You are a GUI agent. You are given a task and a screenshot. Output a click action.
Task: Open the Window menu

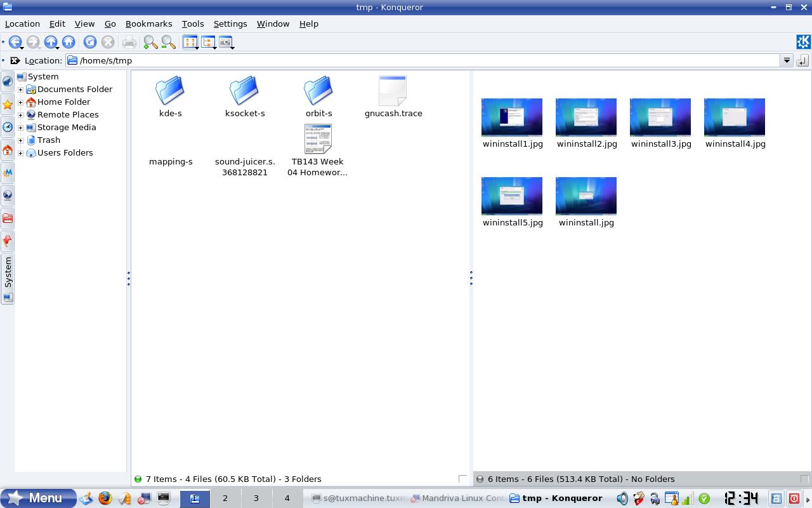[x=273, y=23]
